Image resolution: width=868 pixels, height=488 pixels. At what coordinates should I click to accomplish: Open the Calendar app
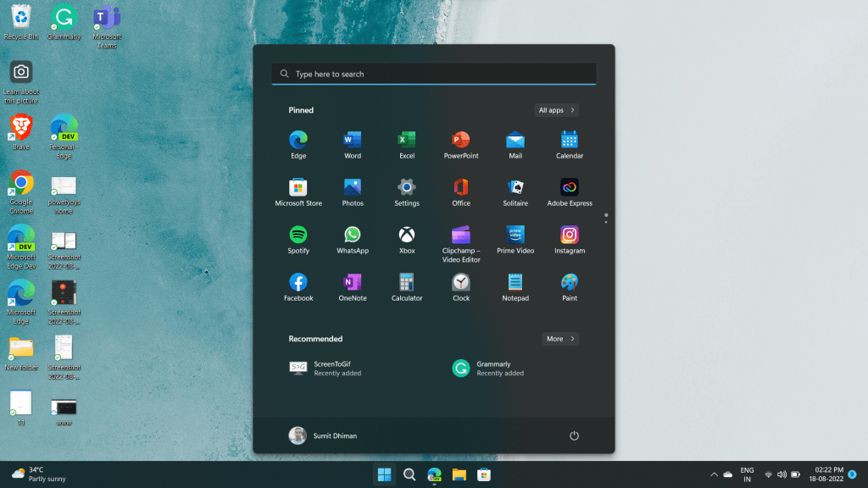(570, 145)
